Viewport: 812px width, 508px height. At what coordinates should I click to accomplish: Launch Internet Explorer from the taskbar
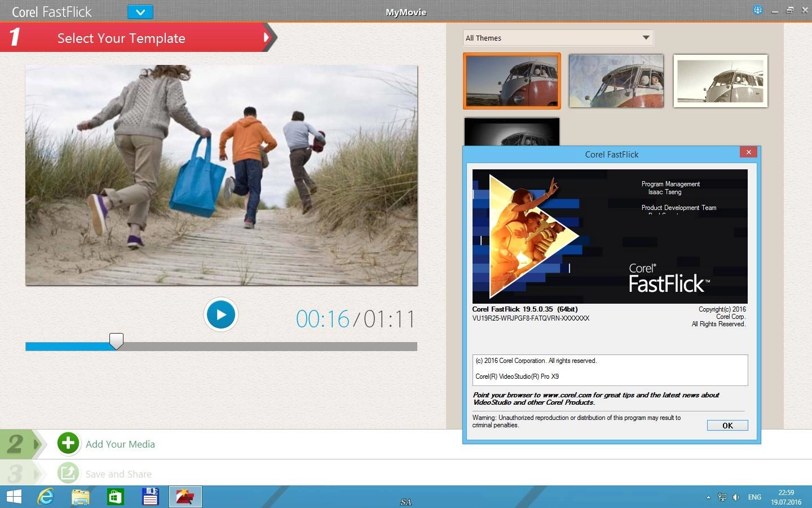(46, 497)
